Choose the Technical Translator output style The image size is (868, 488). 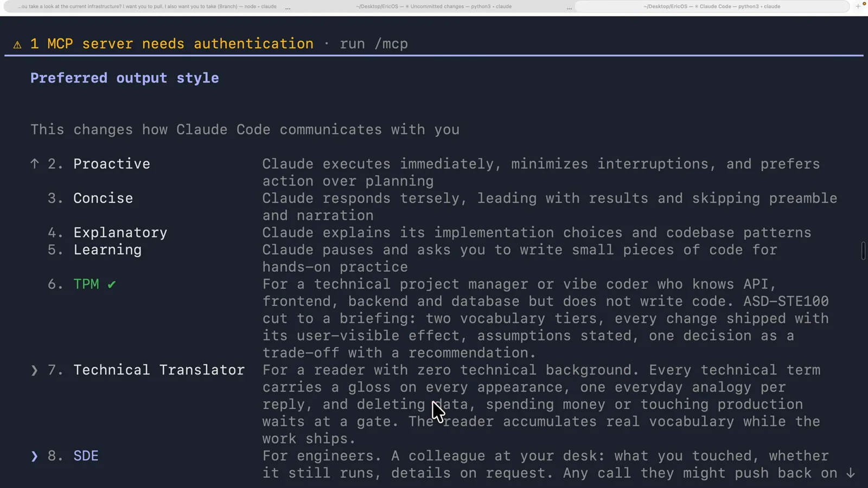point(159,370)
